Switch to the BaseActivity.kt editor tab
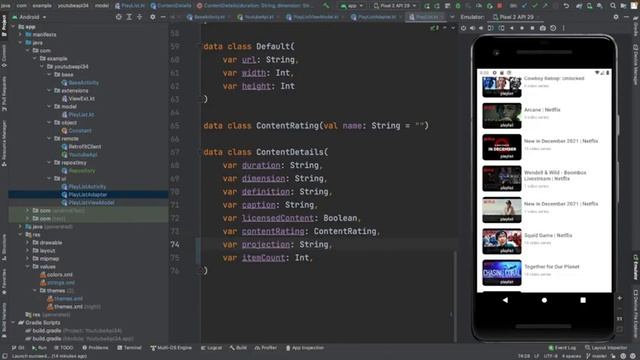The width and height of the screenshot is (640, 360). 209,17
